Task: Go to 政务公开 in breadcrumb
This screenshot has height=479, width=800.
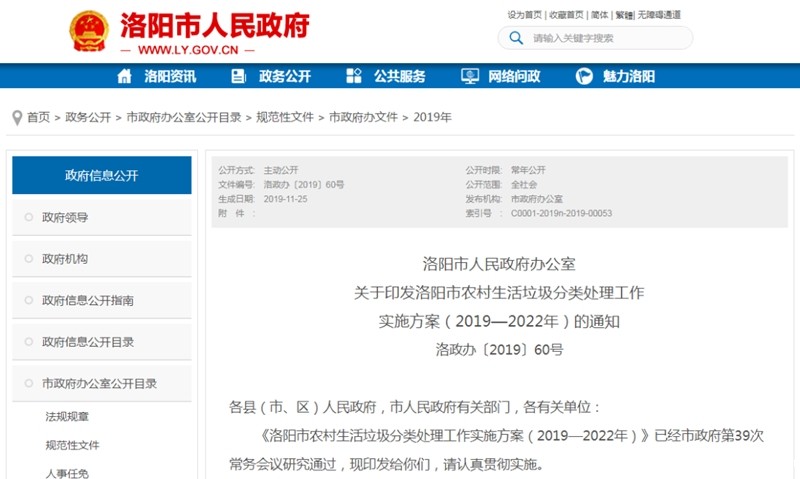Action: coord(88,117)
